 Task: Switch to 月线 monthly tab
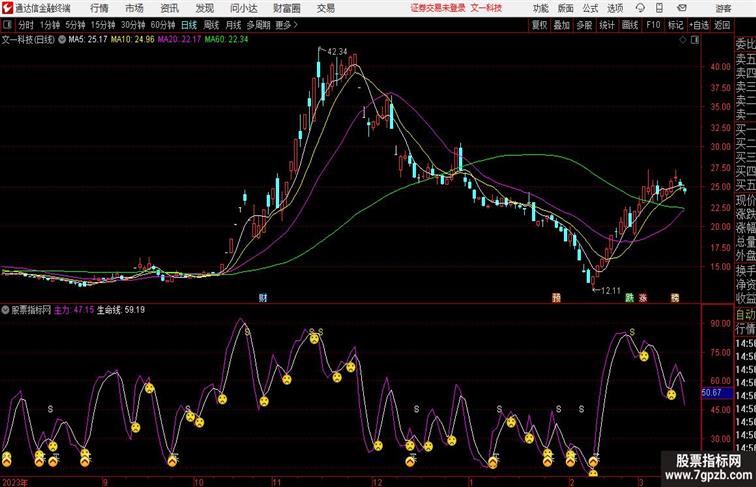pos(233,25)
